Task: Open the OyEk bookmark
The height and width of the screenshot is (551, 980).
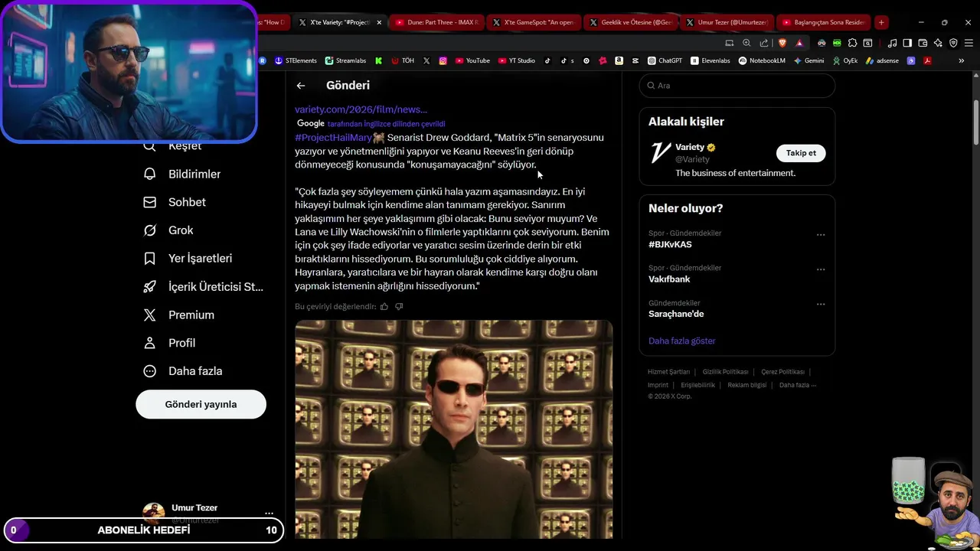Action: pyautogui.click(x=845, y=60)
